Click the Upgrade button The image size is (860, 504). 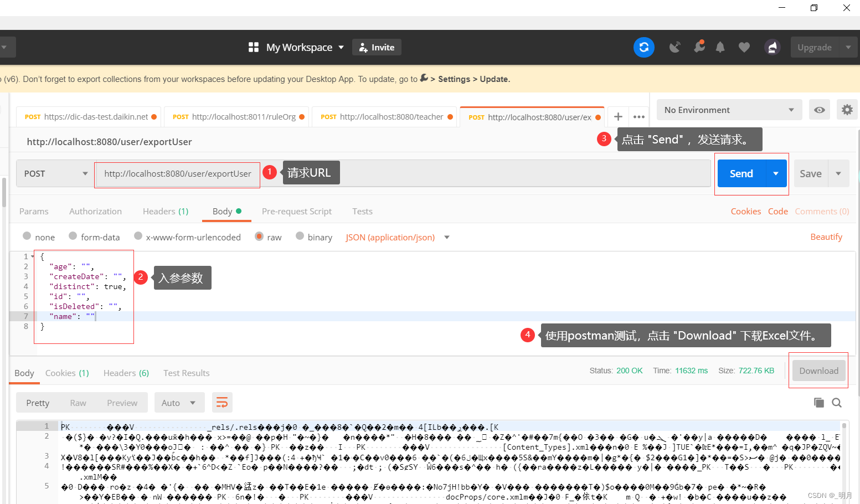pos(815,47)
